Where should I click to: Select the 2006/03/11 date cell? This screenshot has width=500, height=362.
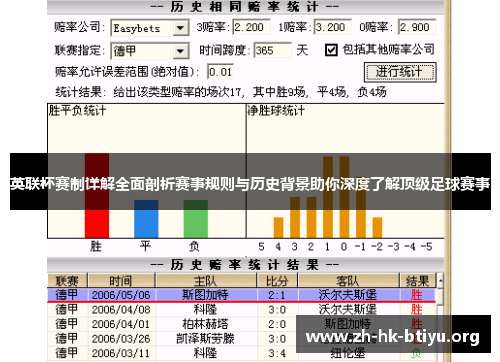[x=121, y=353]
